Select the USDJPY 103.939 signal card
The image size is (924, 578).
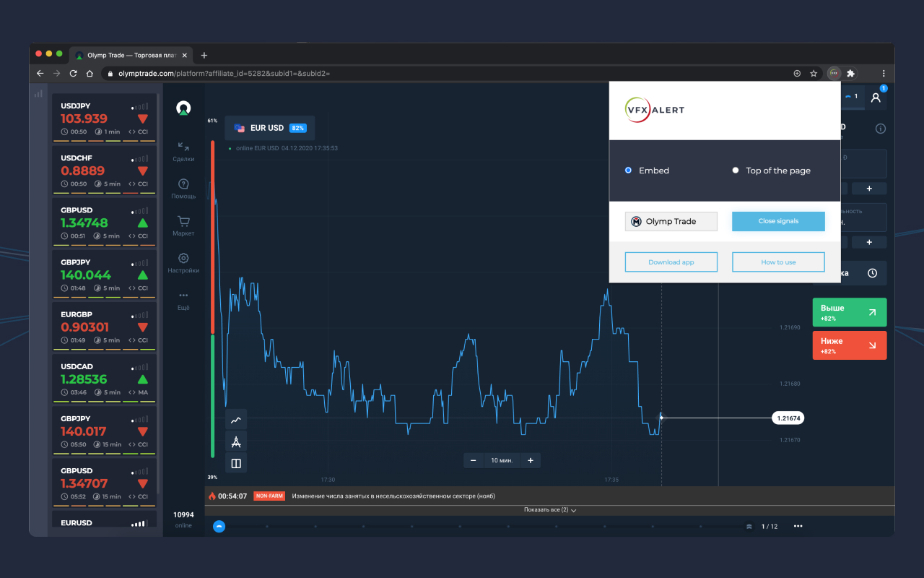[x=105, y=118]
